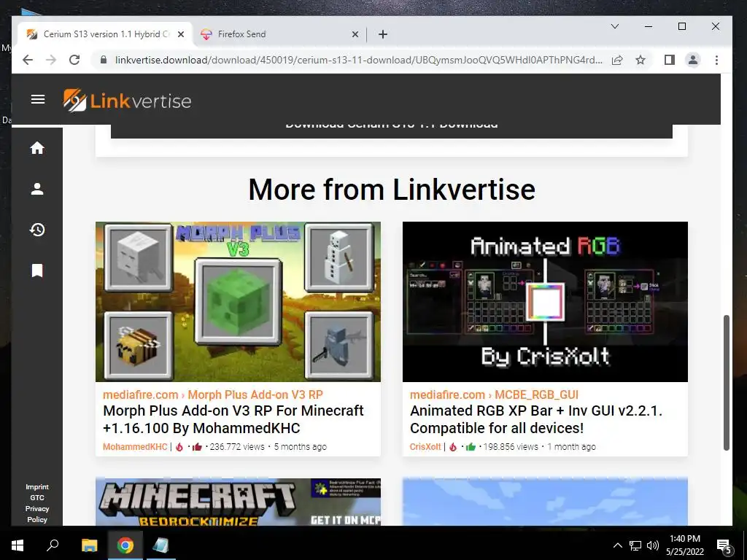Click the Chrome icon in the taskbar
Screen dimensions: 747x560
(x=125, y=545)
